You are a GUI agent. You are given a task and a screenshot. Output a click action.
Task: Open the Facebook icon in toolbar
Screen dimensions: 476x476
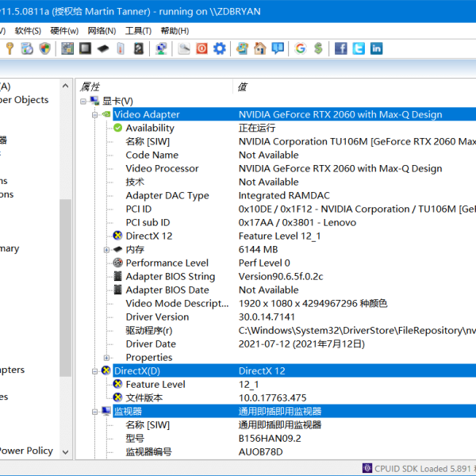pyautogui.click(x=341, y=48)
